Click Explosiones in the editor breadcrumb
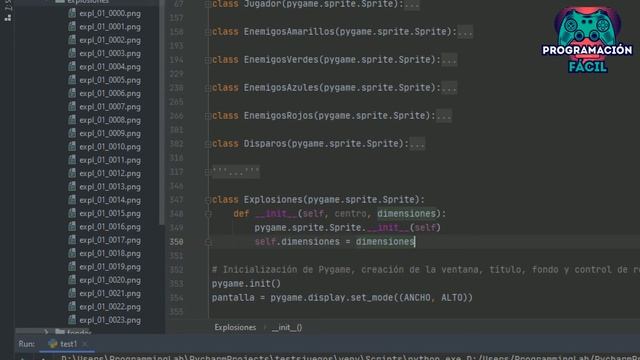 (x=235, y=327)
